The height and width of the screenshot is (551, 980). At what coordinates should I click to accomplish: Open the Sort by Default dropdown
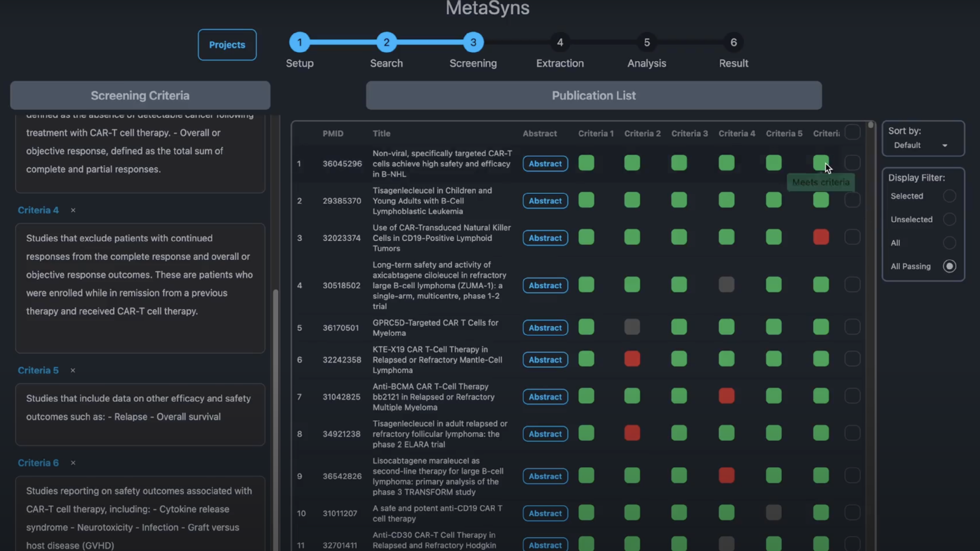point(920,145)
